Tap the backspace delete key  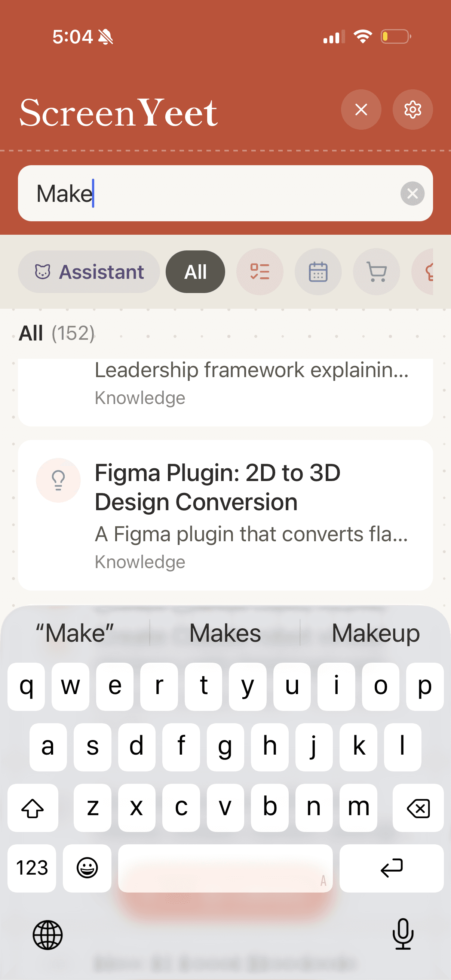418,808
